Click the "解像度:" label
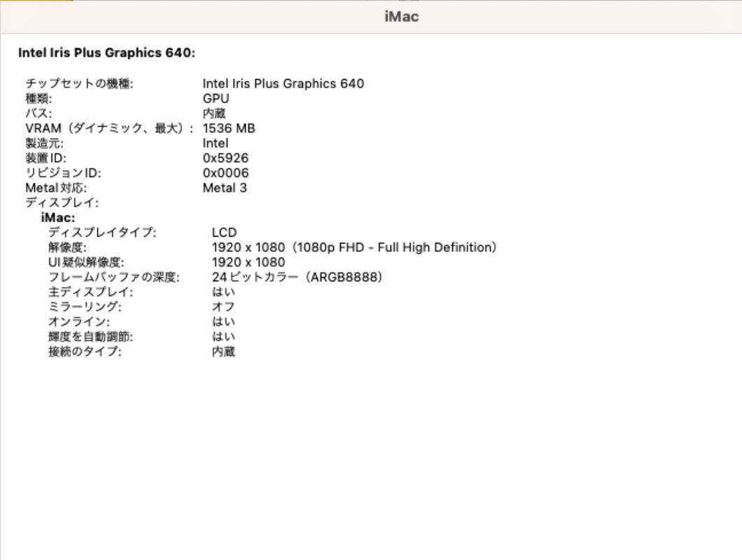742x560 pixels. (68, 248)
